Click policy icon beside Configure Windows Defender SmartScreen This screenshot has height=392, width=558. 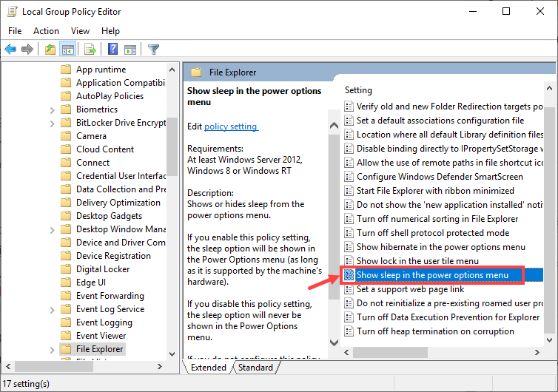click(x=349, y=177)
